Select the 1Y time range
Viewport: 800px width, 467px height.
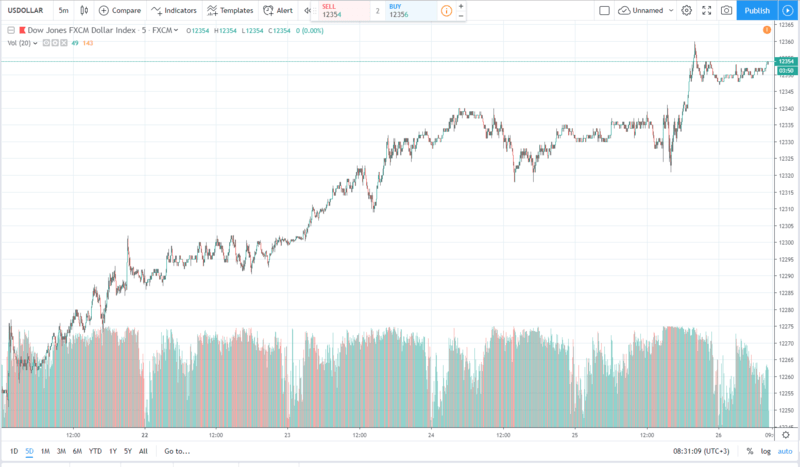[113, 451]
